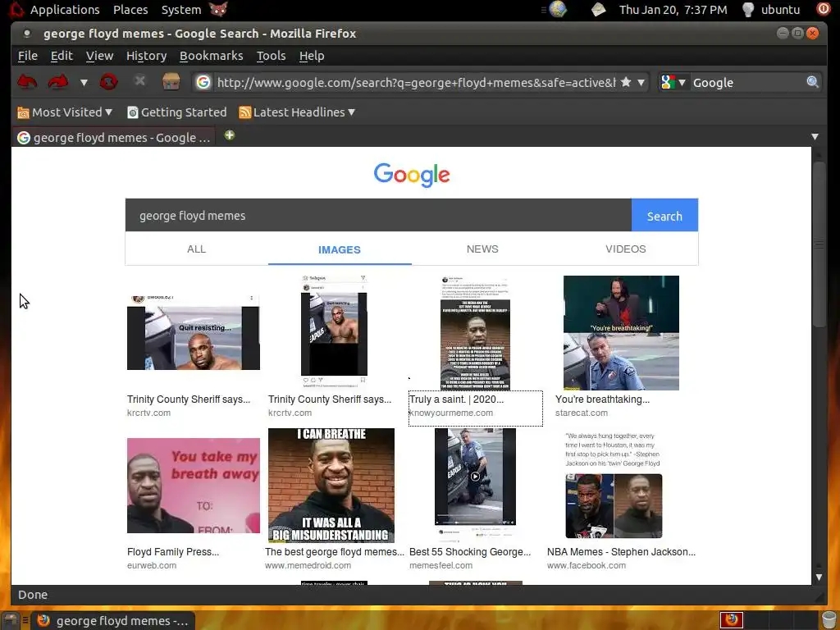Bookmark this page with the star icon
This screenshot has width=840, height=630.
tap(626, 82)
